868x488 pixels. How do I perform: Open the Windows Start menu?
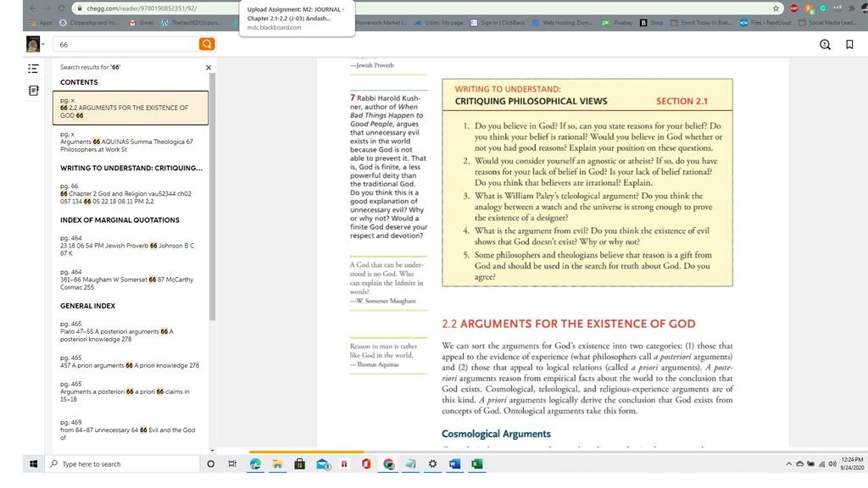33,463
